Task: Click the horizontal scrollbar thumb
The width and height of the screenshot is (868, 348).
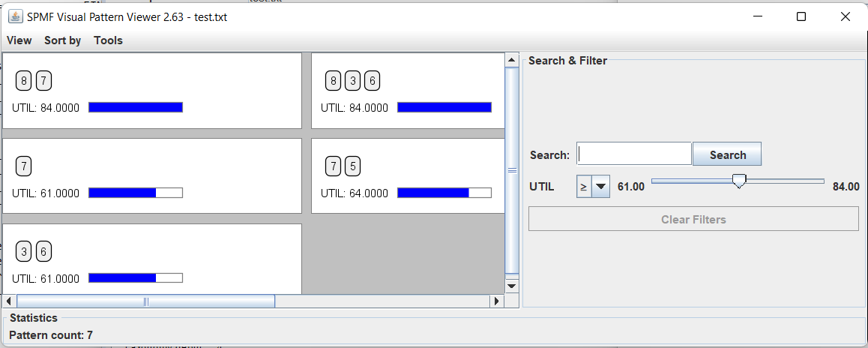Action: [x=145, y=301]
